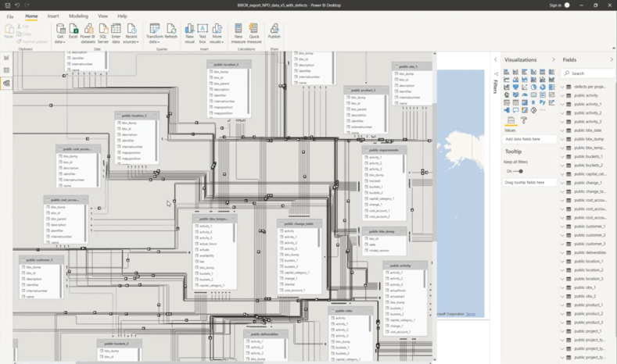617x364 pixels.
Task: Create a Quick measure
Action: point(254,34)
